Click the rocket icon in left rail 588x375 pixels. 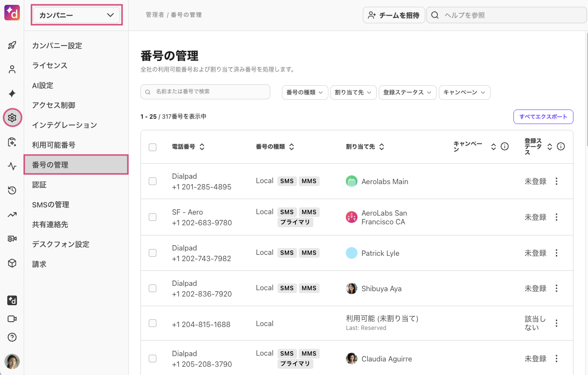[12, 46]
